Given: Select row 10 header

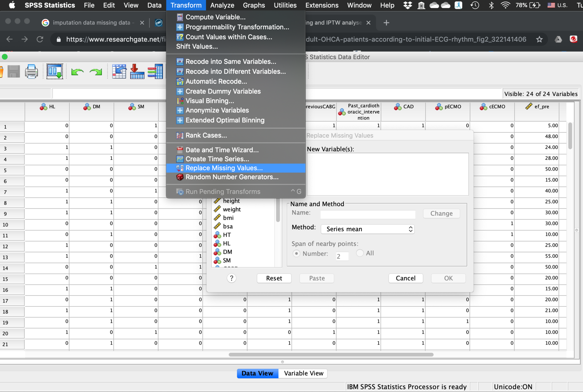Looking at the screenshot, I should [x=12, y=225].
